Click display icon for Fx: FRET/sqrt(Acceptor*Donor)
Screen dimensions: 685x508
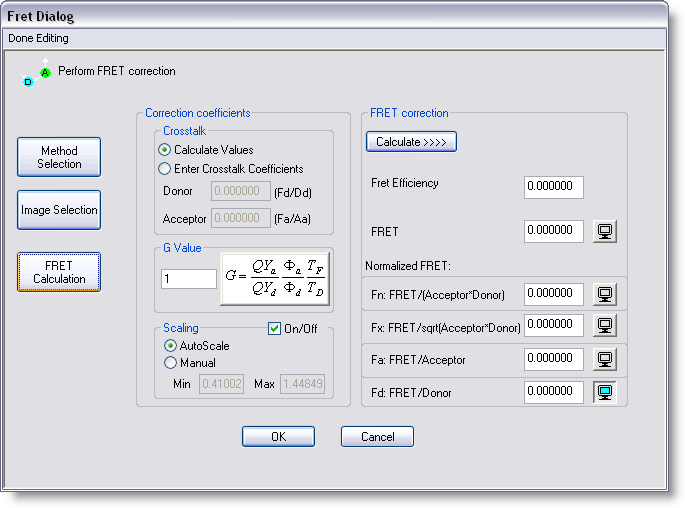pyautogui.click(x=605, y=325)
